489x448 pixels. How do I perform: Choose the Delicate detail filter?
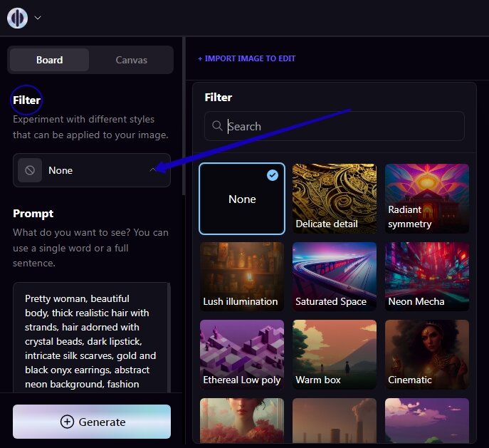(335, 199)
